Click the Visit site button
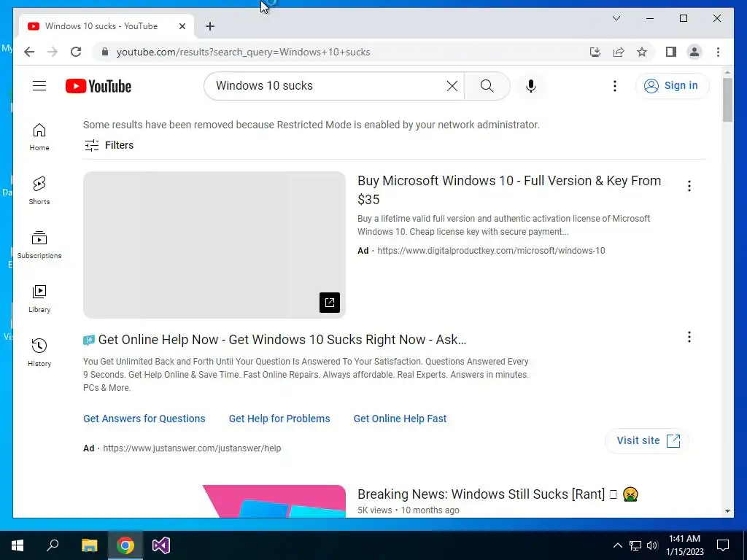The width and height of the screenshot is (747, 560). tap(647, 440)
